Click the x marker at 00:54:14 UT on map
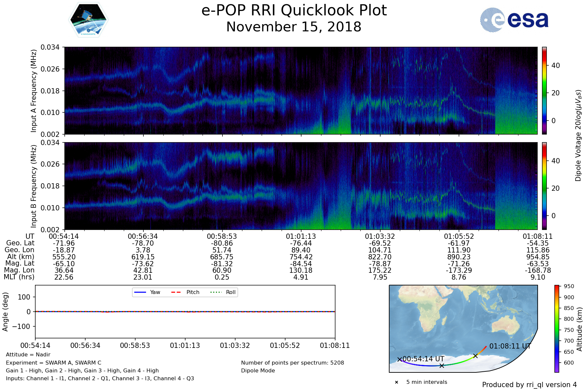Viewport: 588px width, 392px height. pyautogui.click(x=399, y=359)
